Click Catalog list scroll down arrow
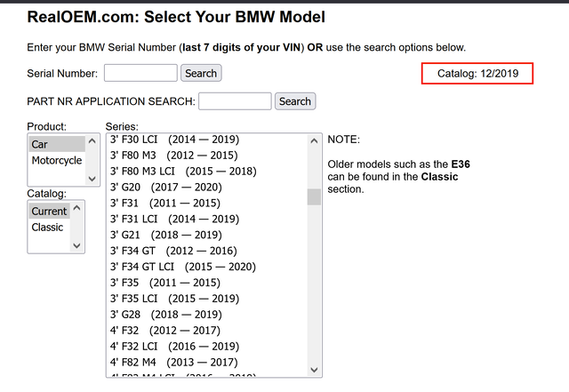Viewport: 569px width, 392px height. pos(77,245)
